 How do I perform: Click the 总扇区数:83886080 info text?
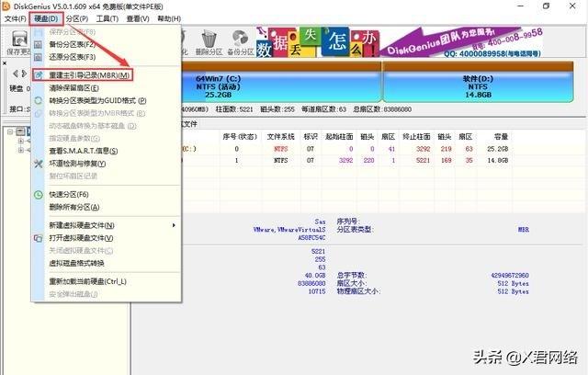(382, 109)
